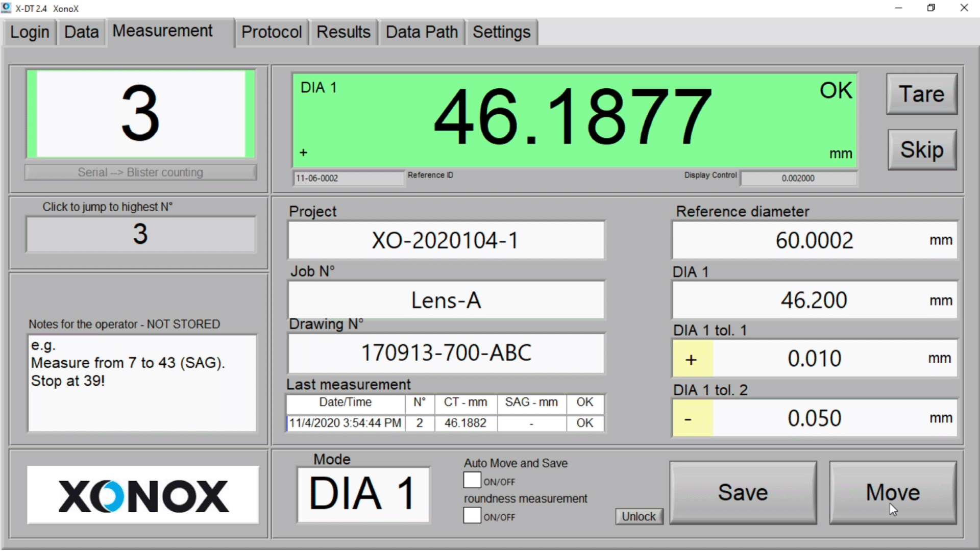
Task: Click the XONOX logo image
Action: [x=143, y=495]
